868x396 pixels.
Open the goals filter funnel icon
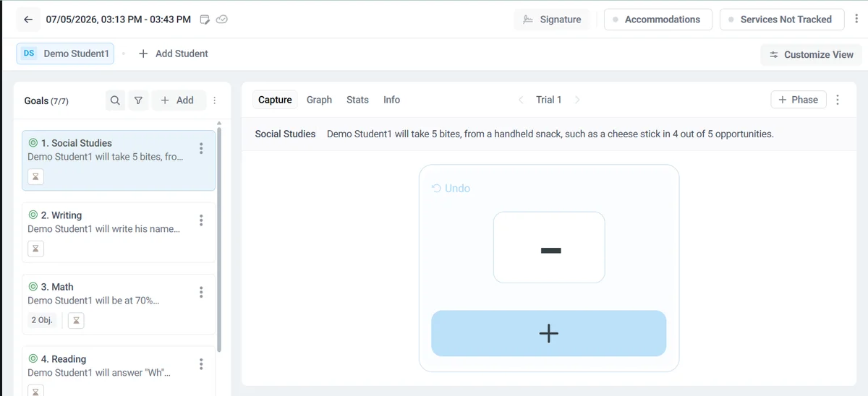[138, 100]
